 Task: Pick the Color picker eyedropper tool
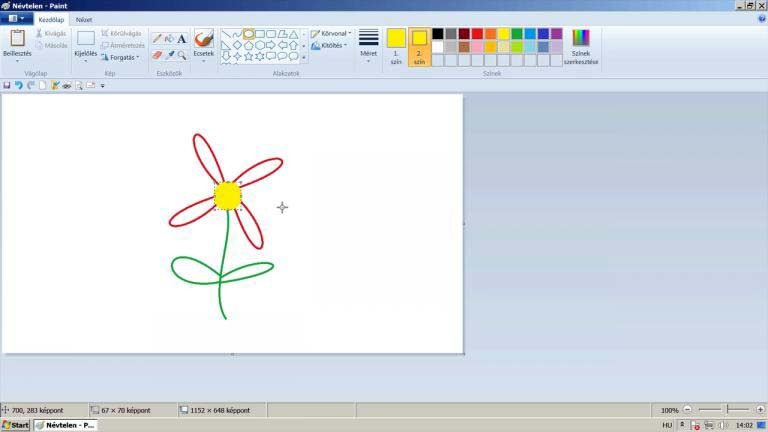point(169,55)
